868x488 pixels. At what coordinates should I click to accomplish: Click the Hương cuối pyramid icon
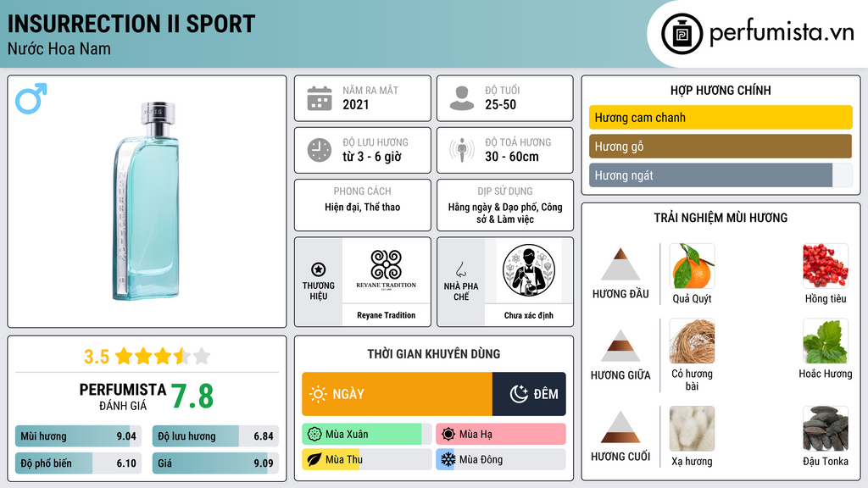(620, 427)
